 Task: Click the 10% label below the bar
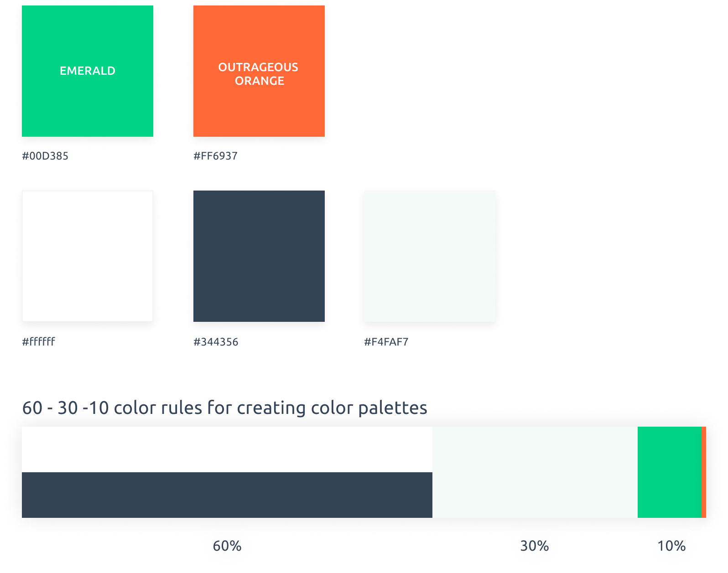point(671,546)
